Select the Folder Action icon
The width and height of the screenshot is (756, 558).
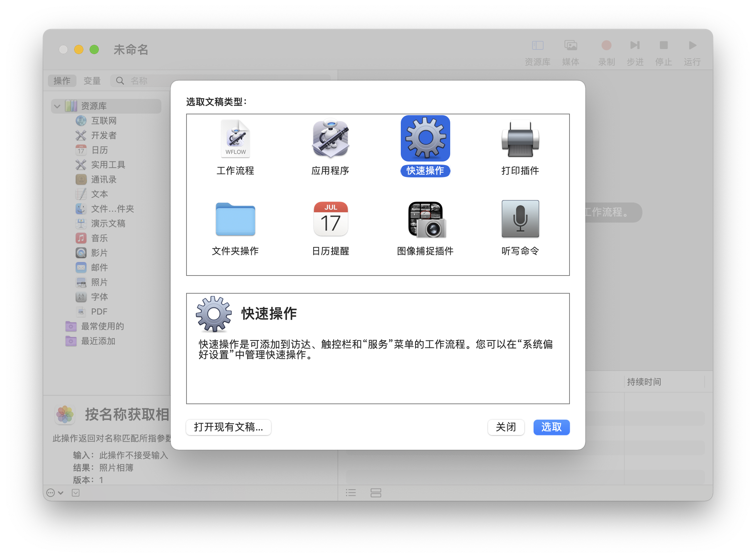[235, 219]
